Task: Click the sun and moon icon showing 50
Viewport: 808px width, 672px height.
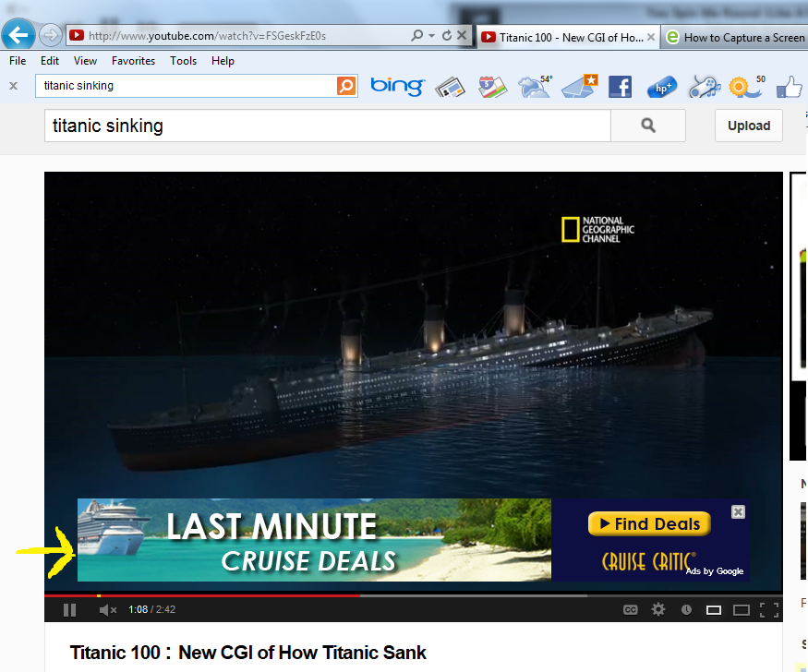Action: tap(746, 86)
